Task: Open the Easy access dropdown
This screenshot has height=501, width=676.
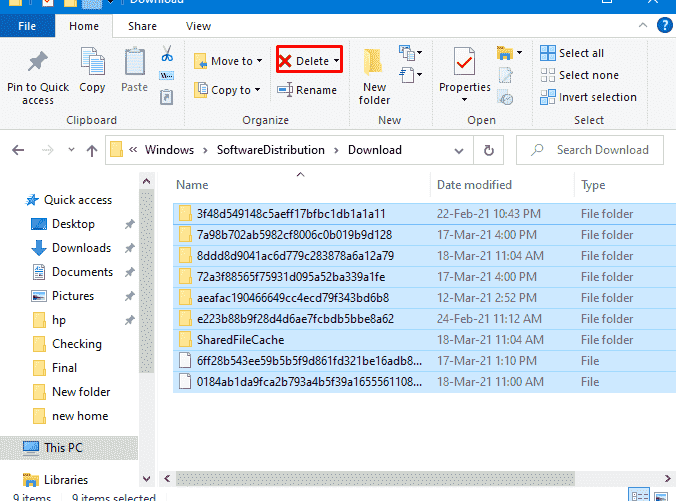Action: tap(410, 75)
